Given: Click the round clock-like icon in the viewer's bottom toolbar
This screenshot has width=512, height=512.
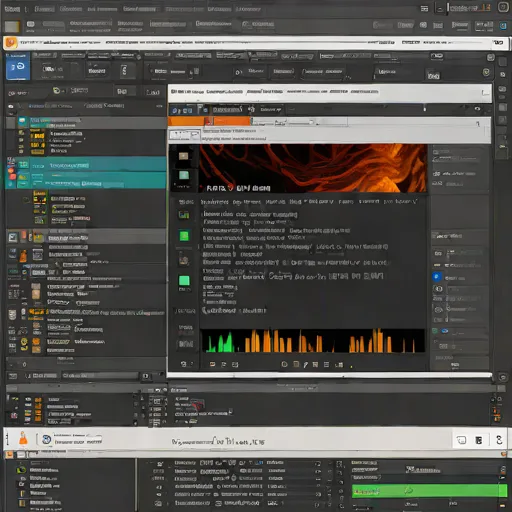Looking at the screenshot, I should (x=284, y=364).
